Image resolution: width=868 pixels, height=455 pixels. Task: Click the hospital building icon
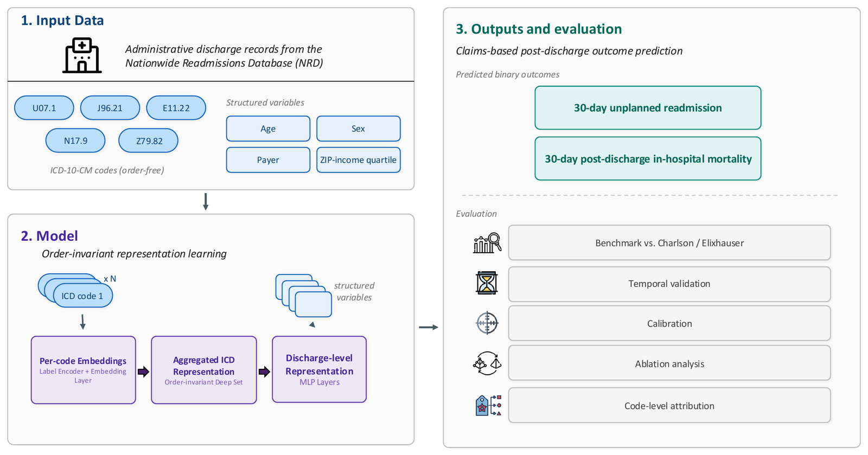click(82, 55)
